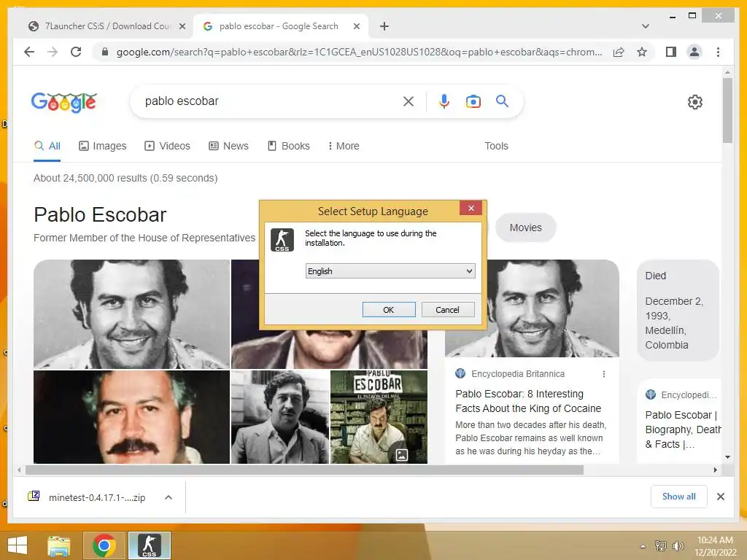Click the Google holiday logo
The width and height of the screenshot is (747, 560).
64,101
